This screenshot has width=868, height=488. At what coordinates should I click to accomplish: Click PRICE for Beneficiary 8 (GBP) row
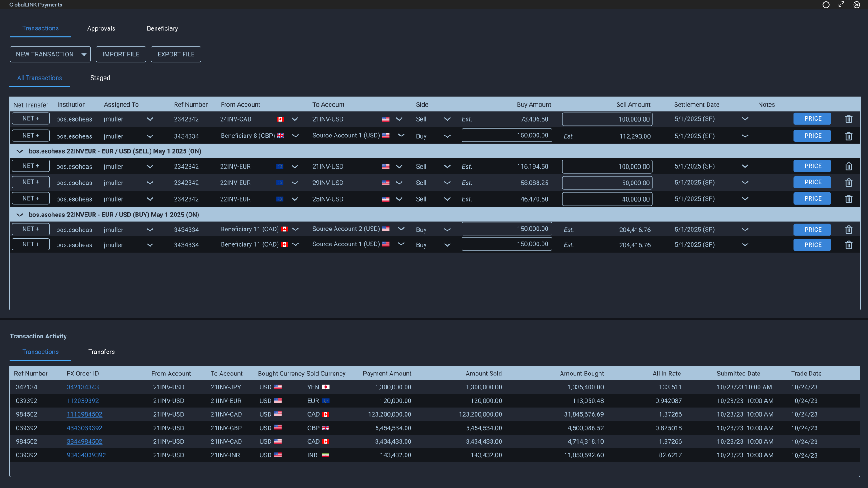pos(812,136)
